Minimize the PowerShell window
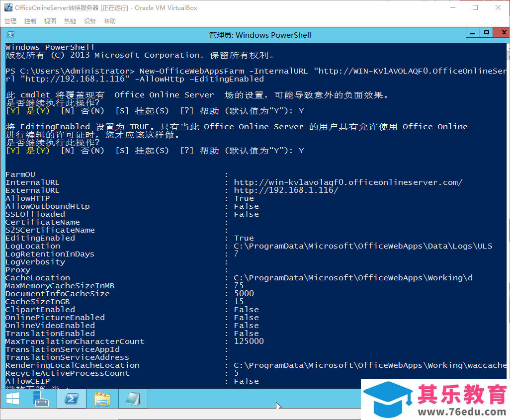The image size is (510, 420). pos(473,32)
